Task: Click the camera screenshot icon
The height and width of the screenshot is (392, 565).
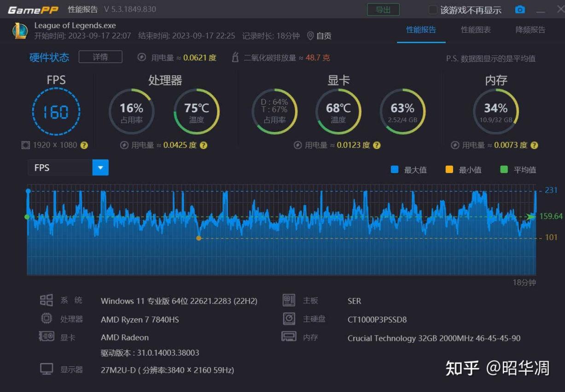Action: (520, 10)
